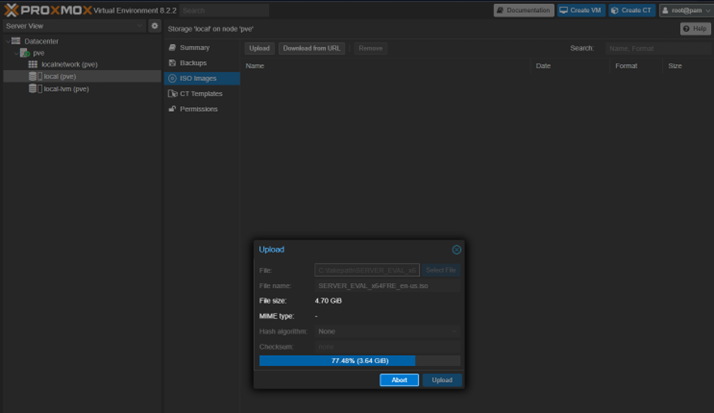714x413 pixels.
Task: Open the Server View settings gear
Action: (x=155, y=26)
